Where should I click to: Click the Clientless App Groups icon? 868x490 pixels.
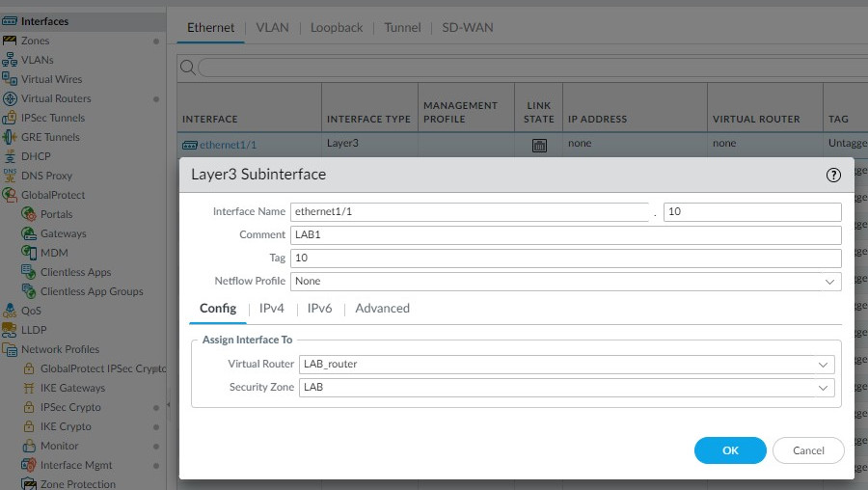tap(29, 290)
